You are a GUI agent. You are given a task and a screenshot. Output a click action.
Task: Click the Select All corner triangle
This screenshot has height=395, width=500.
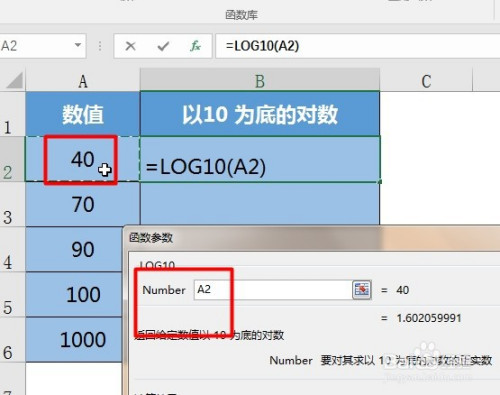[x=15, y=80]
